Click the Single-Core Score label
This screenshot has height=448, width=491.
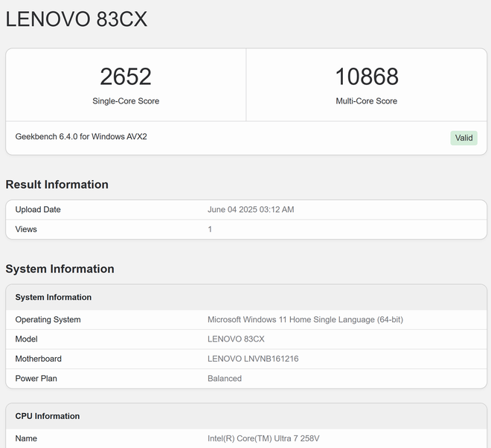point(126,101)
